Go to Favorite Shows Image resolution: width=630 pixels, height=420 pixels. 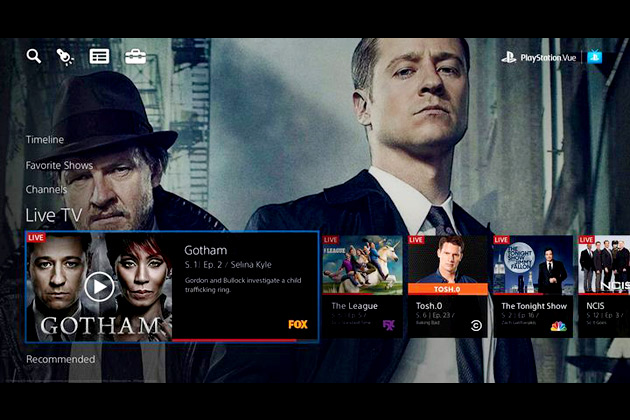click(59, 165)
